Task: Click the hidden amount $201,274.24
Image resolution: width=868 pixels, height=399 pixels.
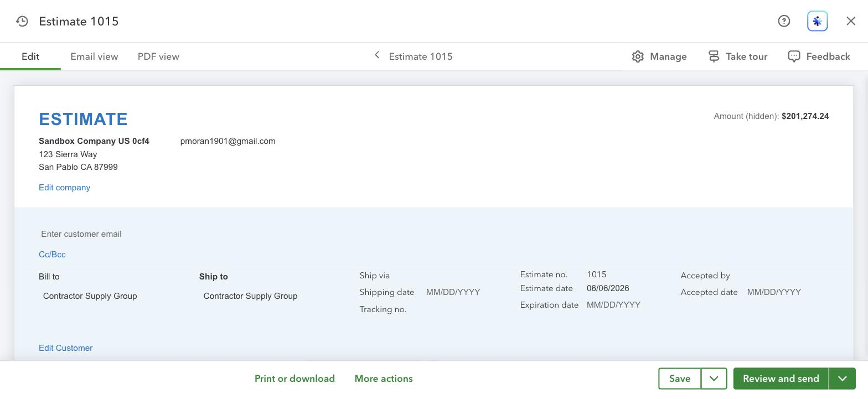Action: click(x=805, y=116)
